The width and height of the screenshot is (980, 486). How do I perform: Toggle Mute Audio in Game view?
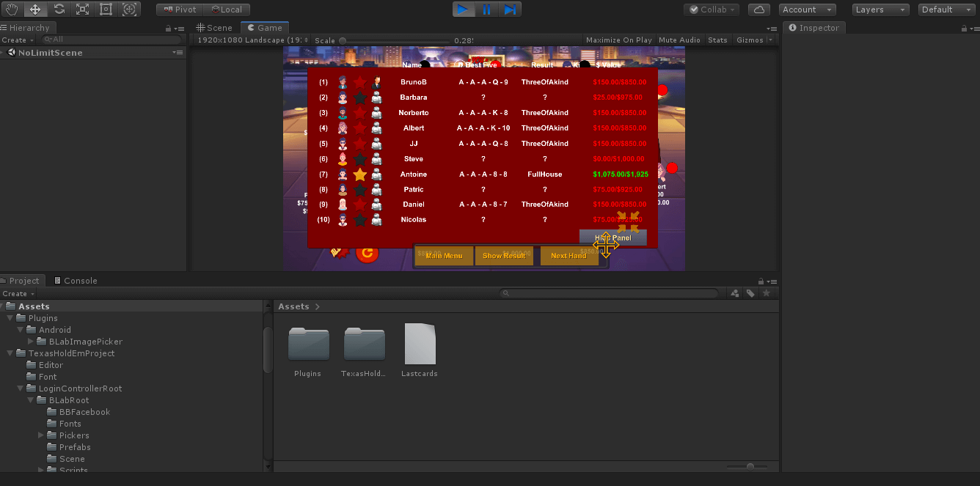click(679, 40)
